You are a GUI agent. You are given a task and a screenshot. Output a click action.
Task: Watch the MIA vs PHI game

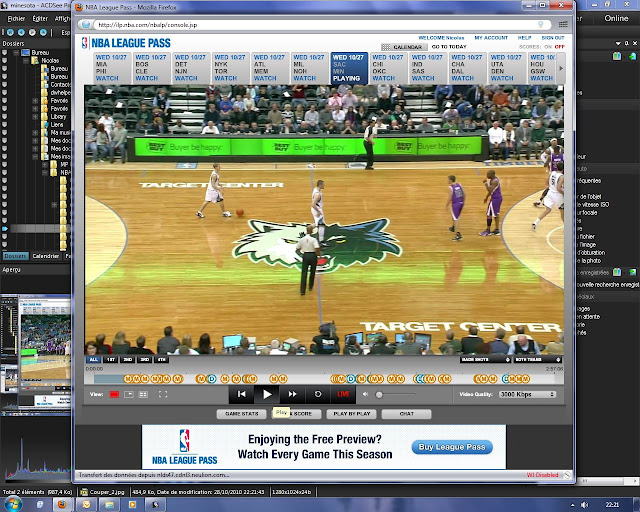110,68
